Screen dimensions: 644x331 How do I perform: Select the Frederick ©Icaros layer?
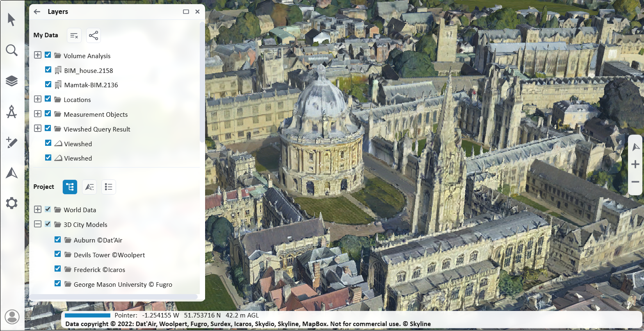point(99,270)
